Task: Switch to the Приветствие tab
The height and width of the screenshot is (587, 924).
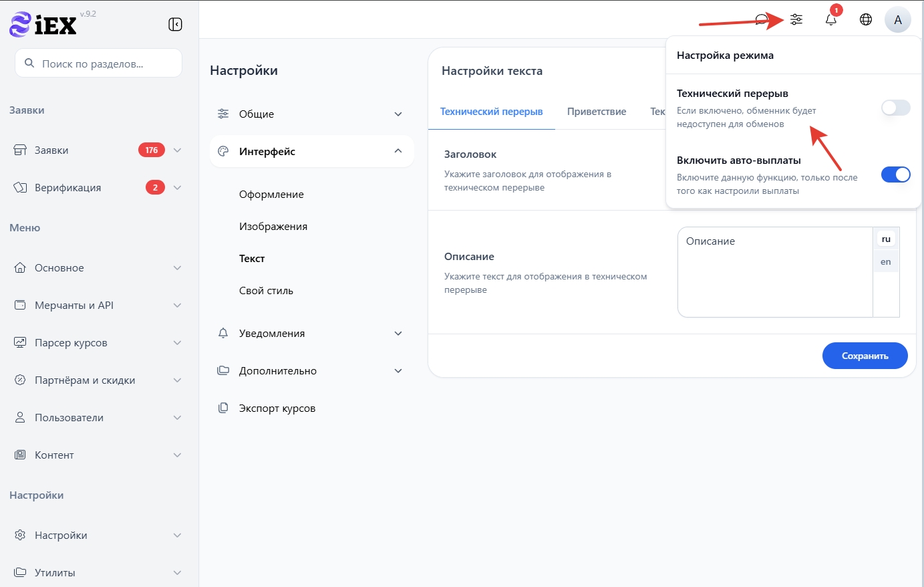Action: coord(596,112)
